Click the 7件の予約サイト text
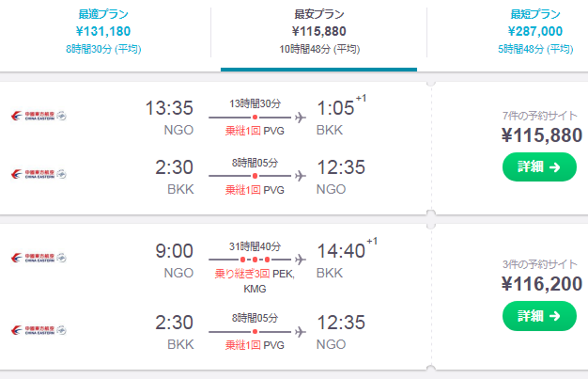 coord(539,116)
